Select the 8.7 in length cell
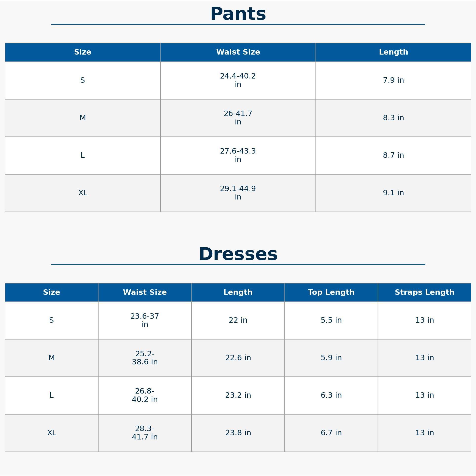The height and width of the screenshot is (476, 476). 393,155
